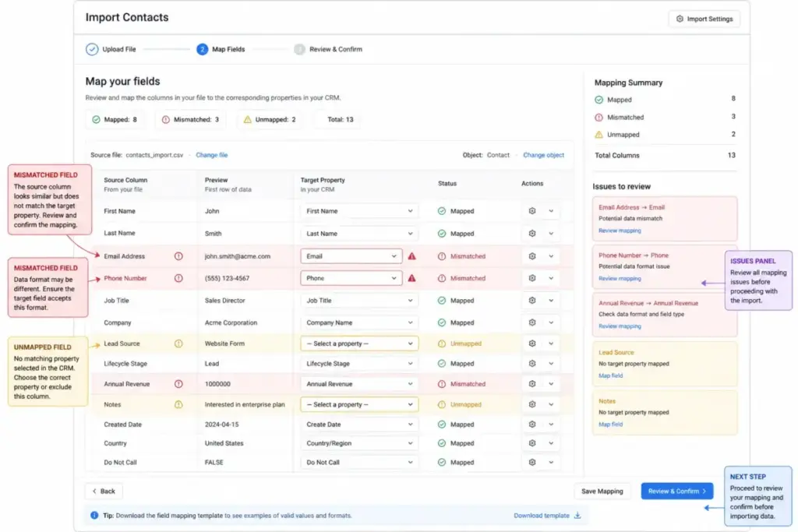Click the john.smith@acme.com preview cell
Viewport: 798px width, 532px height.
click(238, 256)
